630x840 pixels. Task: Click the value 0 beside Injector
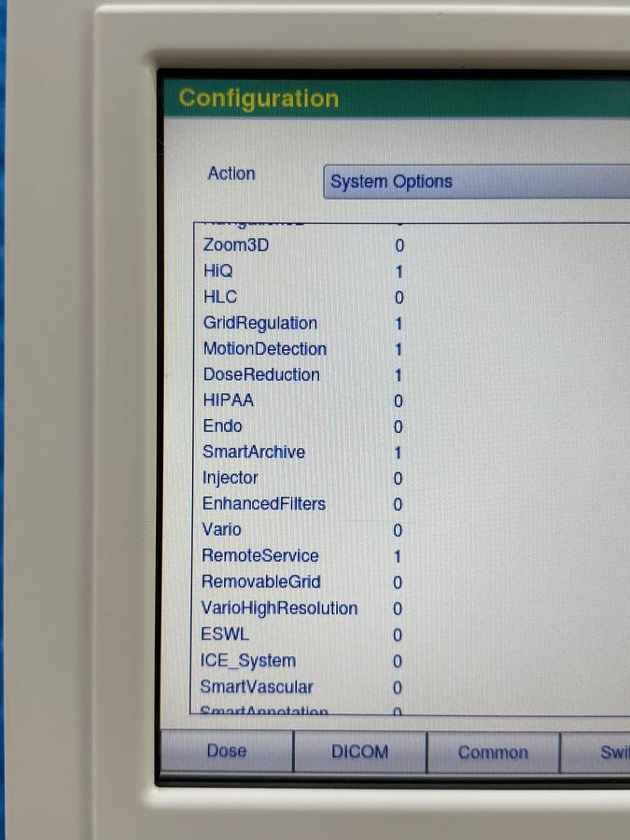tap(398, 479)
